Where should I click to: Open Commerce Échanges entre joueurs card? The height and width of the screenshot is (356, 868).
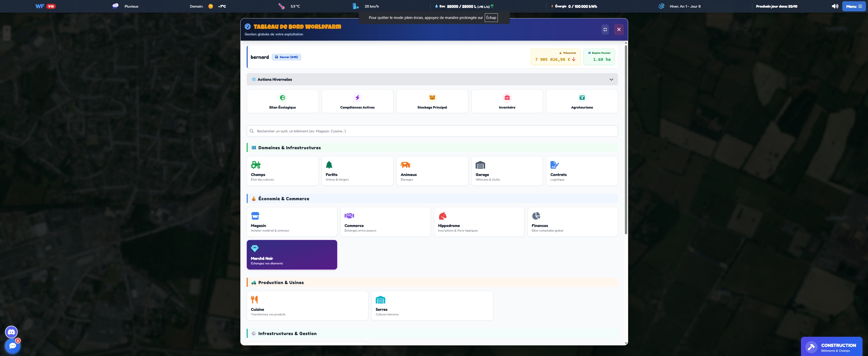point(386,222)
